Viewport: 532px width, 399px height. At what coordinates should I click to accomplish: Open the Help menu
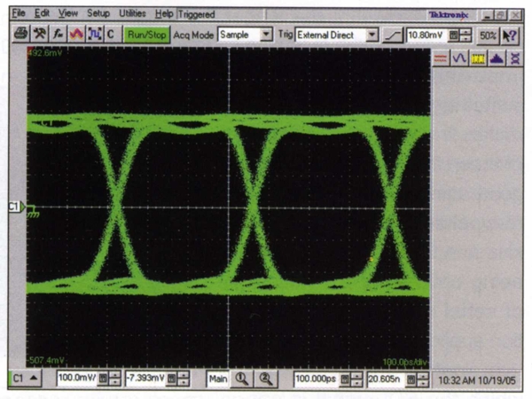tap(164, 14)
